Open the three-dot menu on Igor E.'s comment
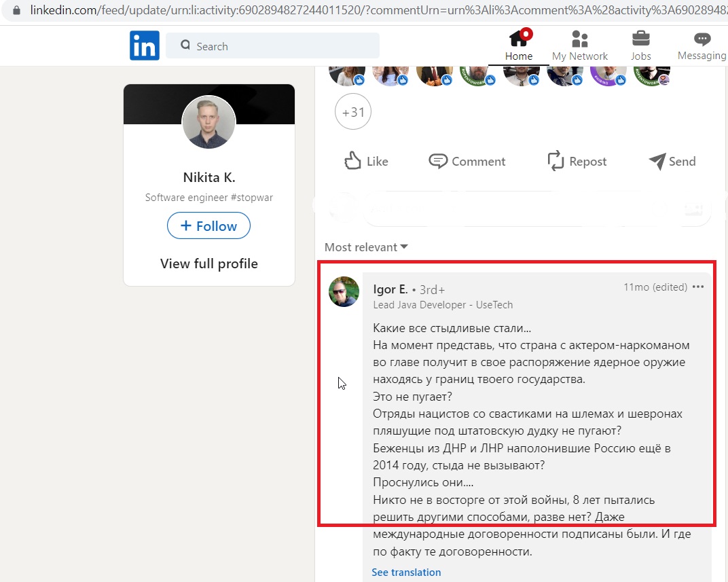The height and width of the screenshot is (582, 728). point(698,287)
